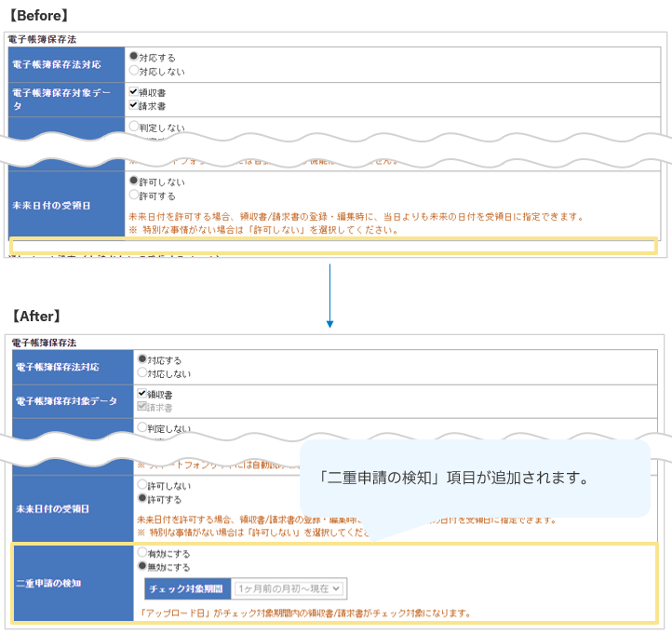Select 対応しない radio in Before section
The image size is (672, 634).
point(134,69)
